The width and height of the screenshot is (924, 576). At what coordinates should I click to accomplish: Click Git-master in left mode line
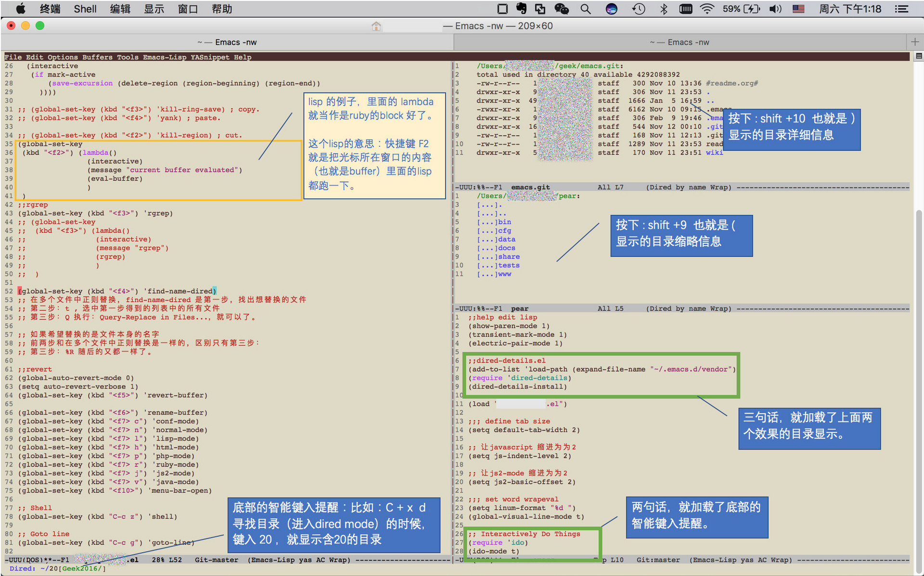(x=217, y=560)
